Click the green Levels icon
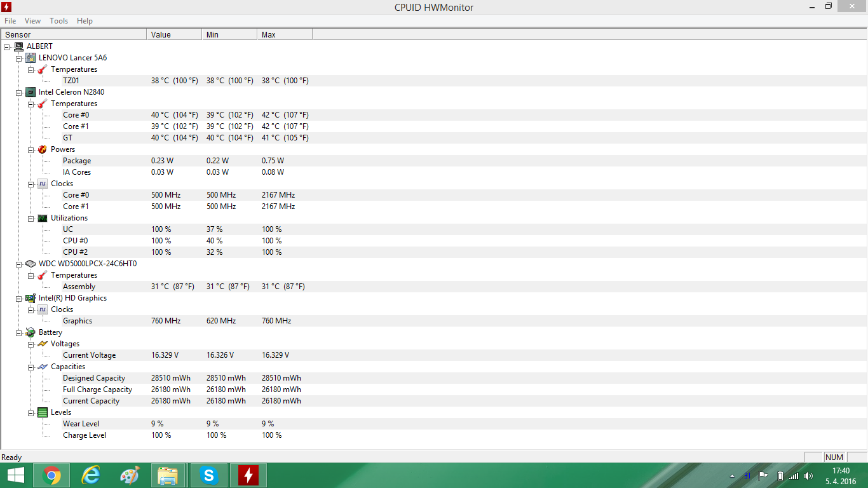This screenshot has height=488, width=868. [x=43, y=412]
